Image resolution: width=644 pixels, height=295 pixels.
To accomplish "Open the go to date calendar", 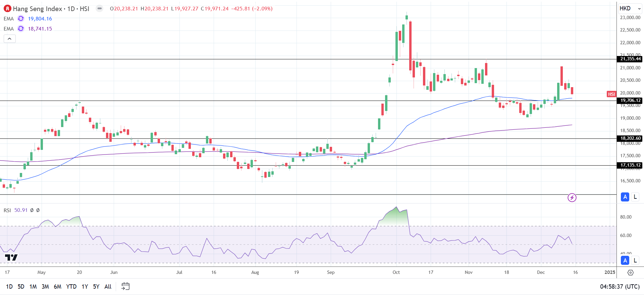I will [125, 286].
